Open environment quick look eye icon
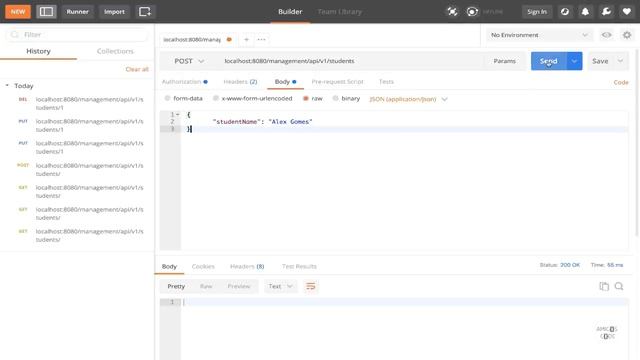This screenshot has width=640, height=360. [607, 35]
